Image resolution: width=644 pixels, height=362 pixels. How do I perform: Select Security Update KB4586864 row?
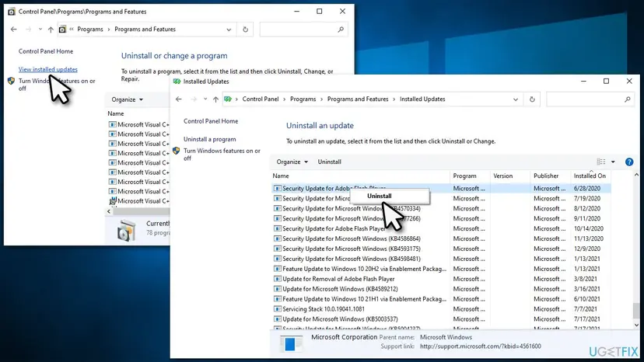point(441,238)
